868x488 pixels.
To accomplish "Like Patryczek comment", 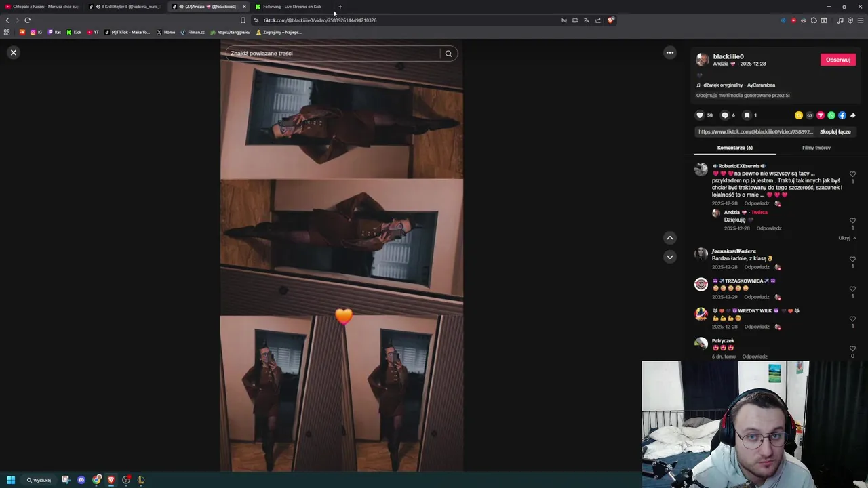I will coord(852,349).
